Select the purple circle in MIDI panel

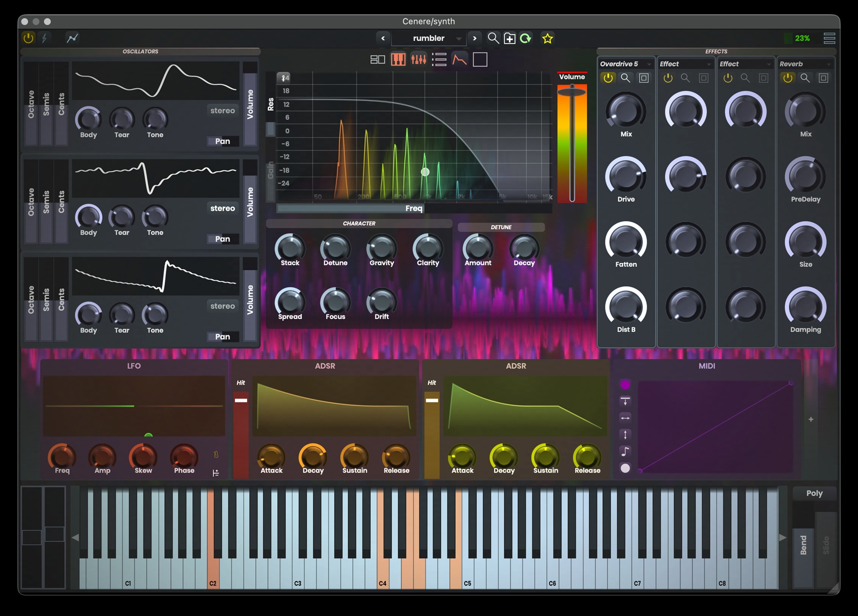point(625,385)
